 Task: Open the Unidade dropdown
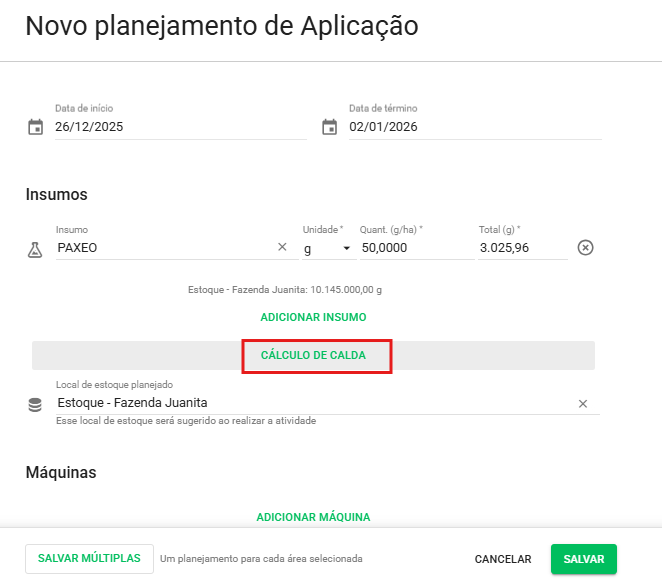point(327,247)
